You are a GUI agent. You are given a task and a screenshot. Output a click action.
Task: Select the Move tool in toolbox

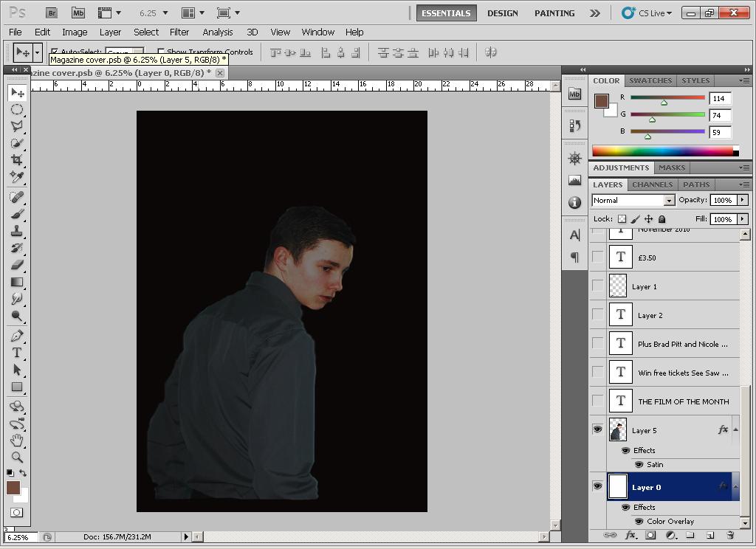(x=17, y=92)
